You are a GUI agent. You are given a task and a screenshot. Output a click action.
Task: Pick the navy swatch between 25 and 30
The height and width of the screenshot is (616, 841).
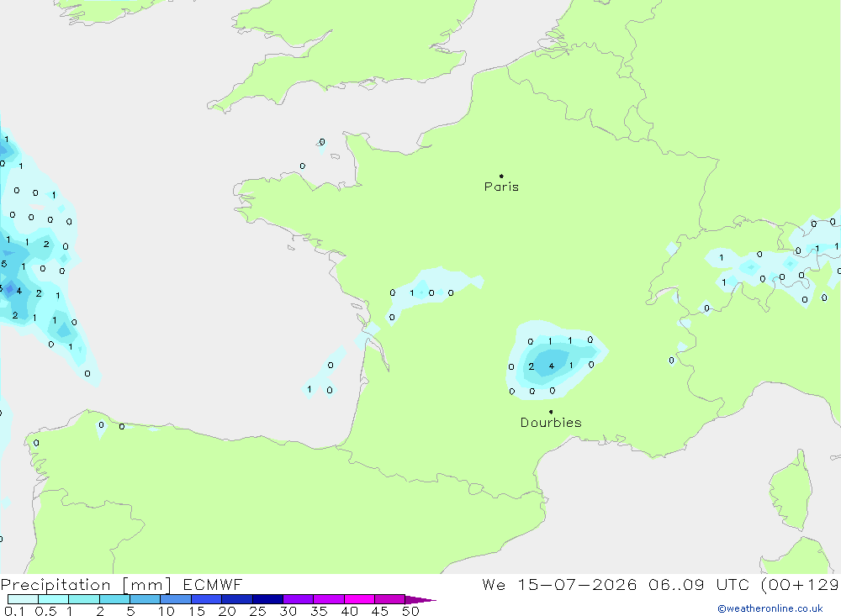267,599
